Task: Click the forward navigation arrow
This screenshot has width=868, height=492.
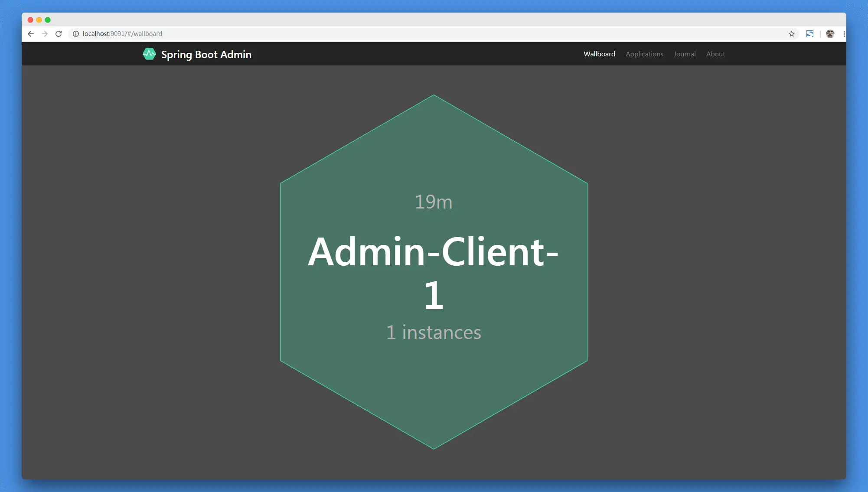Action: pyautogui.click(x=45, y=34)
